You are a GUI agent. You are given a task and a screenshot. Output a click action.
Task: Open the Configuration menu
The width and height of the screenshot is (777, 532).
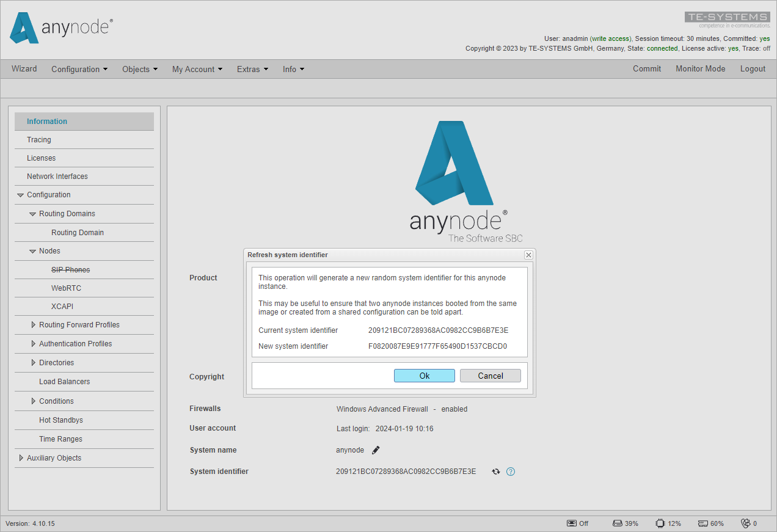coord(79,69)
